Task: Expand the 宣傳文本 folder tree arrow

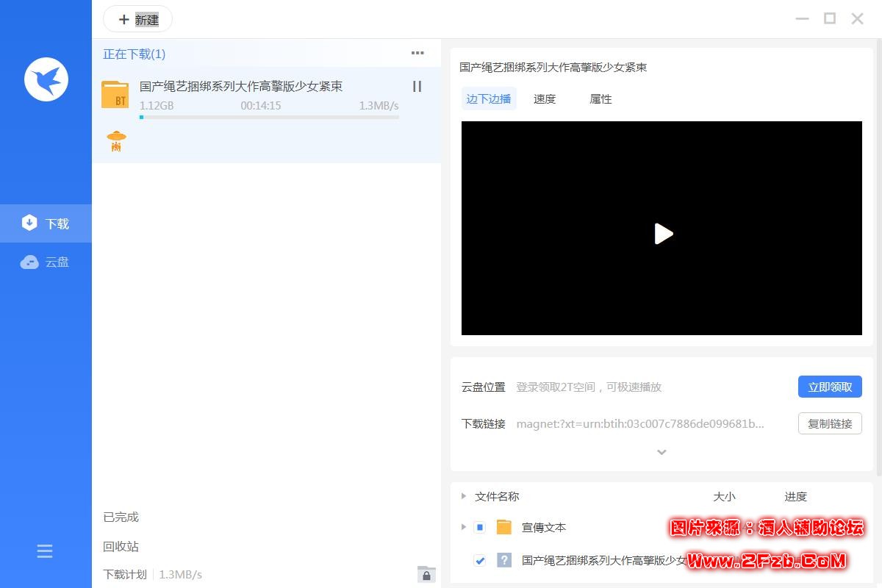Action: pos(463,527)
